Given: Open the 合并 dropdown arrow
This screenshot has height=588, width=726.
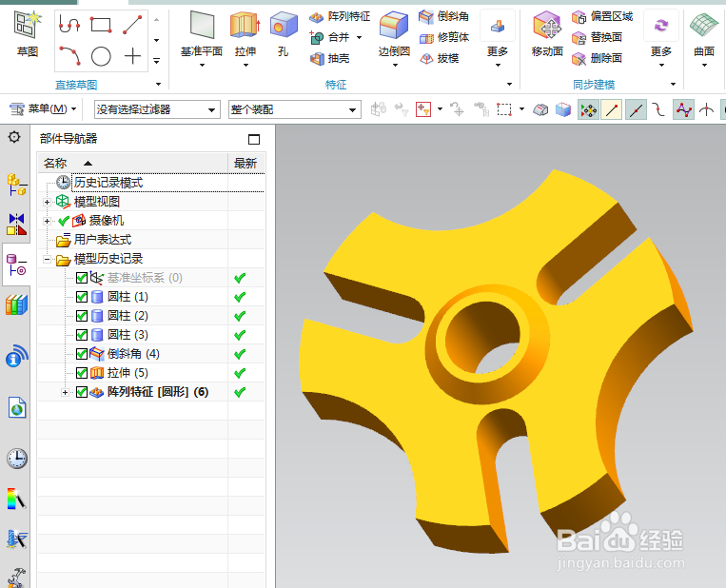Looking at the screenshot, I should (x=360, y=37).
